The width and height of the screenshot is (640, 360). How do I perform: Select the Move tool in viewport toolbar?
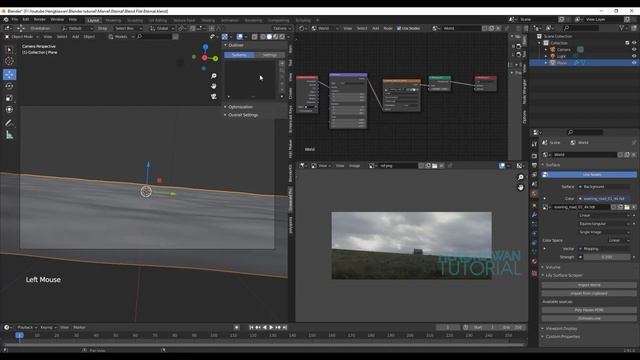(x=9, y=74)
